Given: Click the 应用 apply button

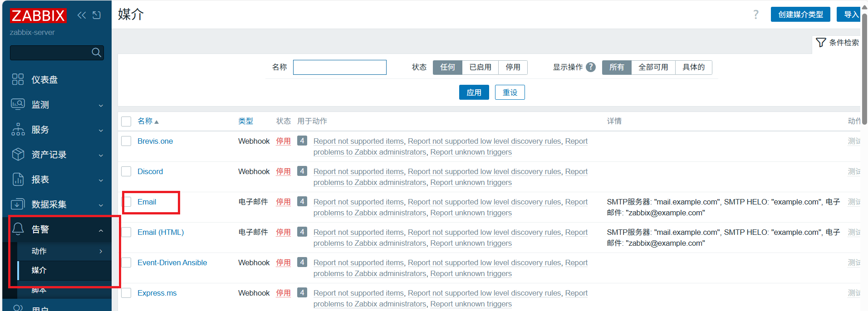Looking at the screenshot, I should click(x=474, y=92).
